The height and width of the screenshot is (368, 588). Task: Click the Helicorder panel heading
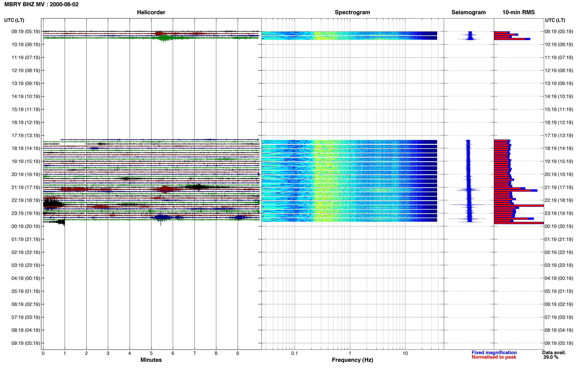151,12
